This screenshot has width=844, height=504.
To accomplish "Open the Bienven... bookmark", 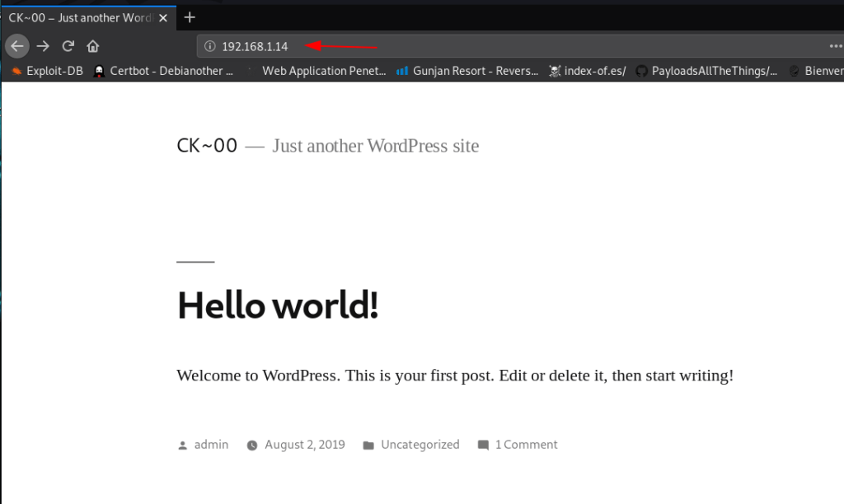I will click(817, 71).
